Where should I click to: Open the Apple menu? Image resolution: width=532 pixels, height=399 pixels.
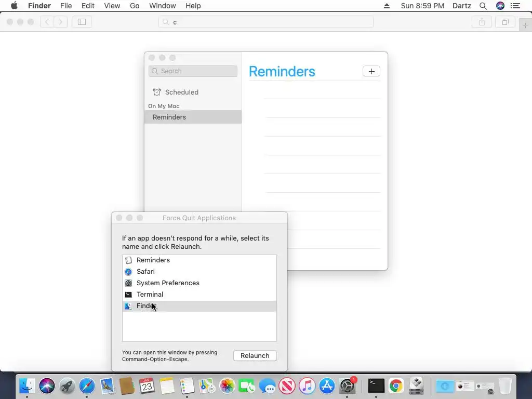tap(14, 6)
